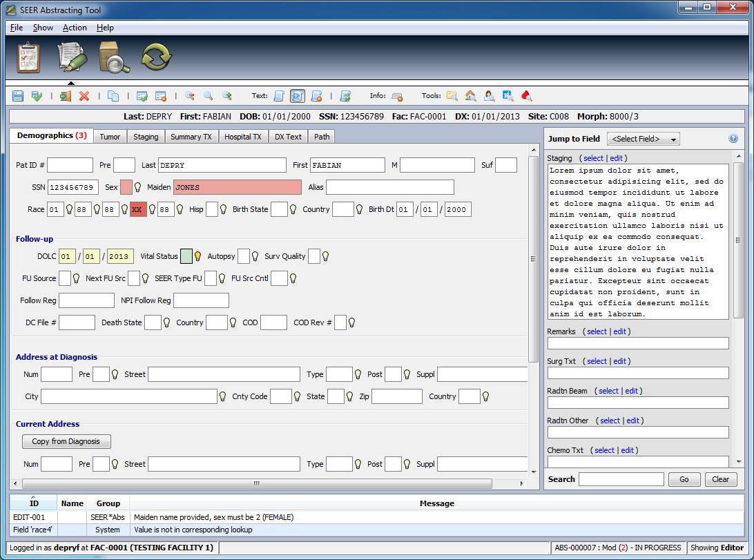754x560 pixels.
Task: Click the Copy from Diagnosis button
Action: tap(66, 441)
